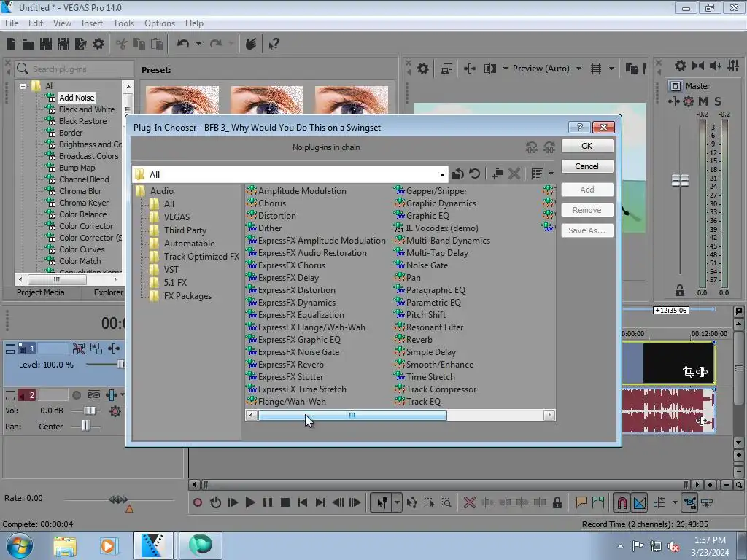Viewport: 747px width, 560px height.
Task: Open the Auto Ripple dropdown arrow
Action: click(675, 502)
